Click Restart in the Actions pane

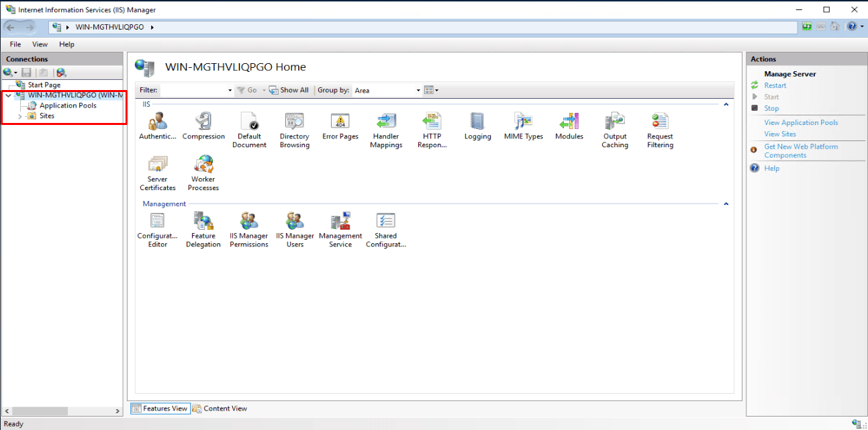(775, 85)
